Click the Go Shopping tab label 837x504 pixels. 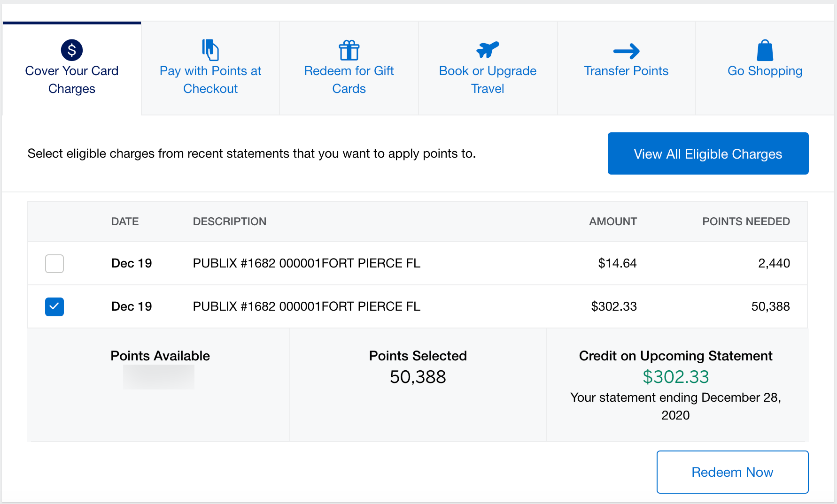pos(764,70)
